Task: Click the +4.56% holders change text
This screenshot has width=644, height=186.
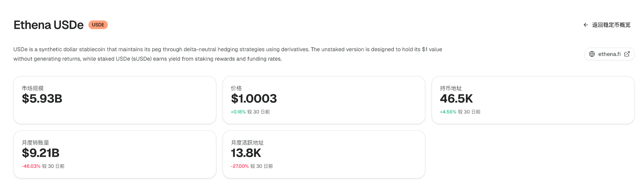Action: coord(448,112)
